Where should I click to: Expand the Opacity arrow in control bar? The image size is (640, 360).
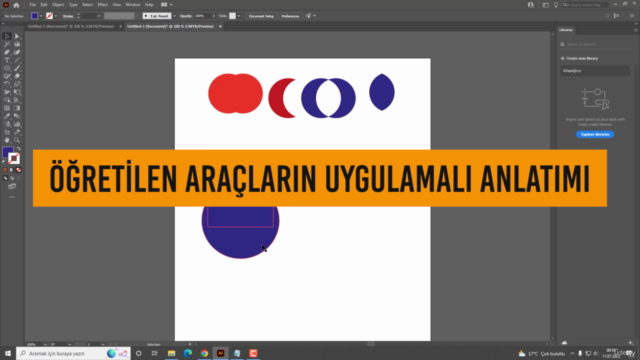click(213, 16)
